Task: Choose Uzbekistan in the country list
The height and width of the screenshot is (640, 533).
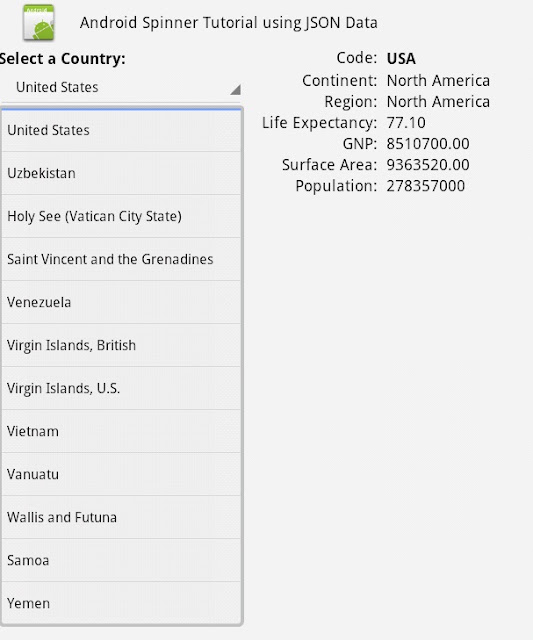Action: [121, 173]
